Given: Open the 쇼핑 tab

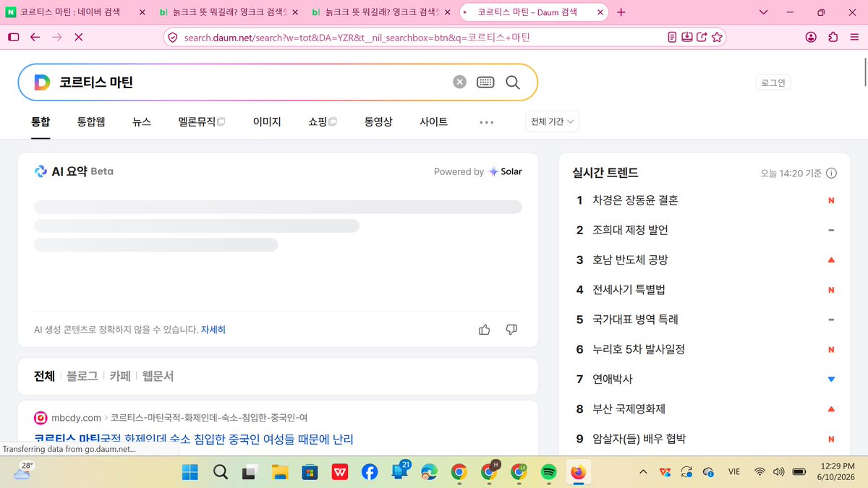Looking at the screenshot, I should [323, 121].
